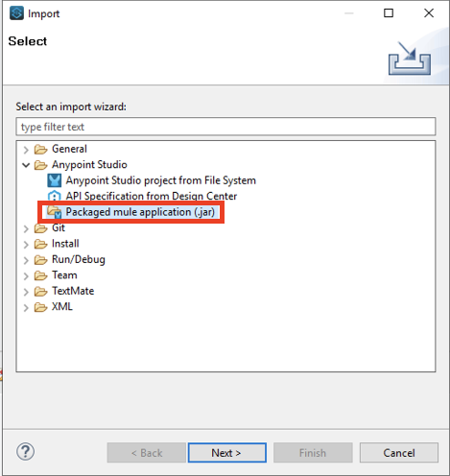Image resolution: width=450 pixels, height=476 pixels.
Task: Maximize the Import dialog window
Action: coord(389,13)
